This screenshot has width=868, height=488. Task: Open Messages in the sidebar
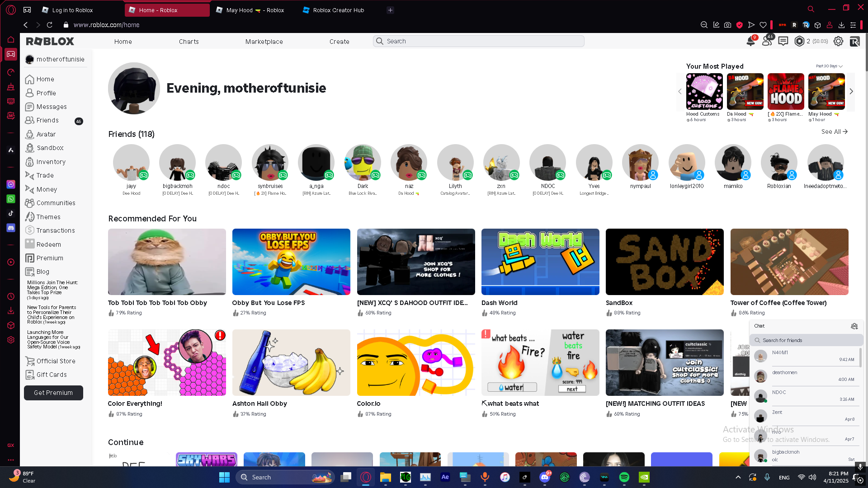click(52, 107)
